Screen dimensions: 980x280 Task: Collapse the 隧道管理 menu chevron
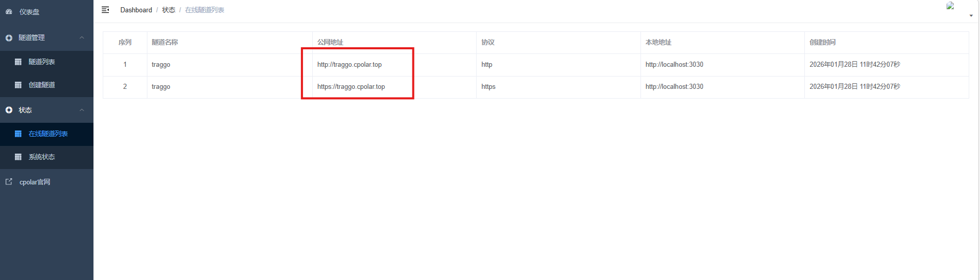click(x=82, y=38)
